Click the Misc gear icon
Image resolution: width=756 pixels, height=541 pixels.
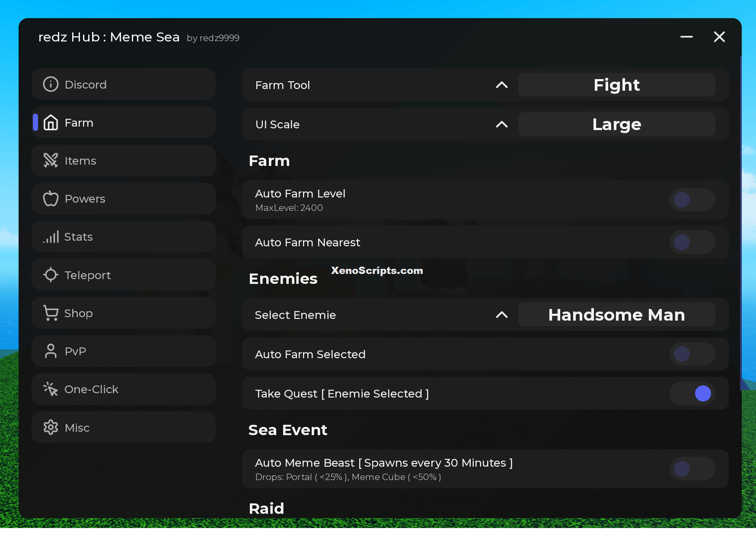51,427
